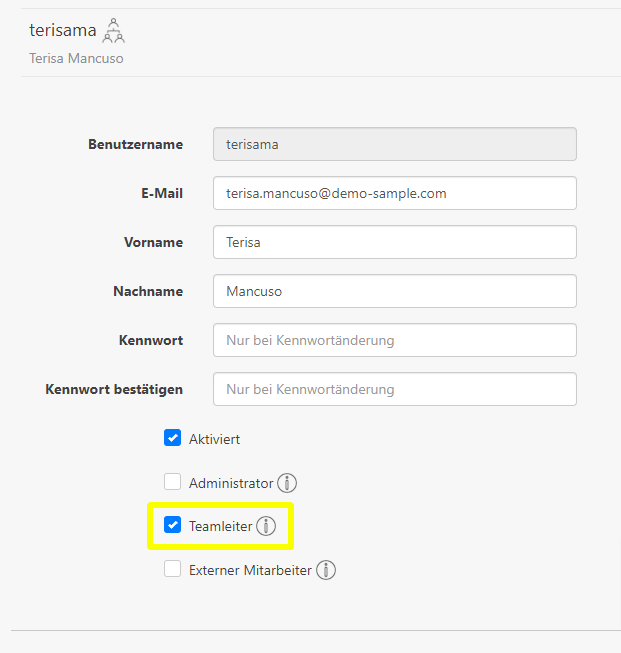Click the info icon next to Teamleiter
This screenshot has height=653, width=621.
click(x=265, y=526)
